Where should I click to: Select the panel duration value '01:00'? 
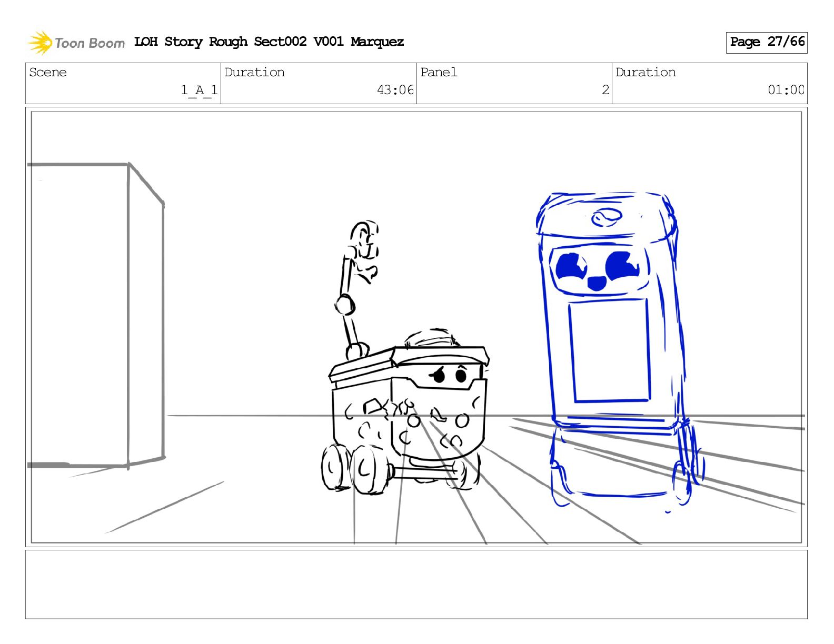click(x=786, y=90)
